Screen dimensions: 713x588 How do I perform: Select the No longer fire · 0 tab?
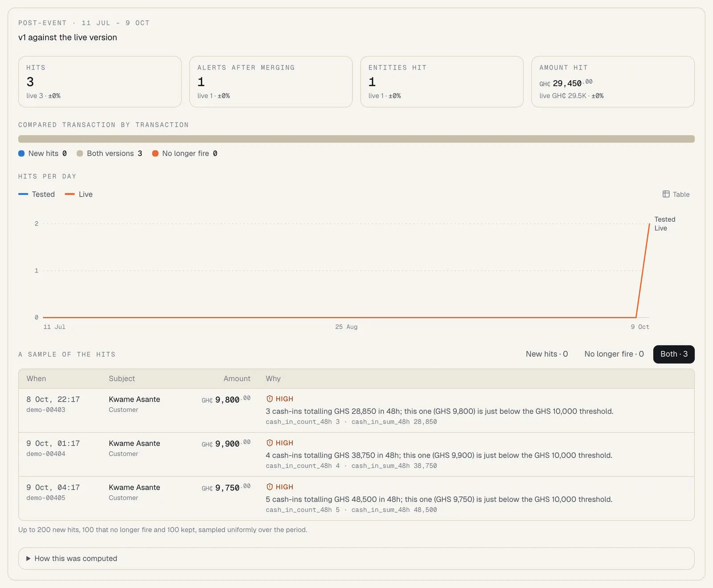point(614,354)
